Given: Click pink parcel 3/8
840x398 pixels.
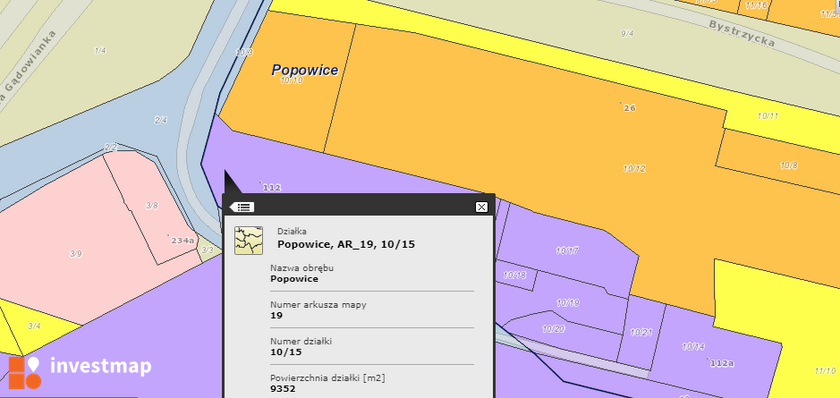Looking at the screenshot, I should [x=152, y=205].
